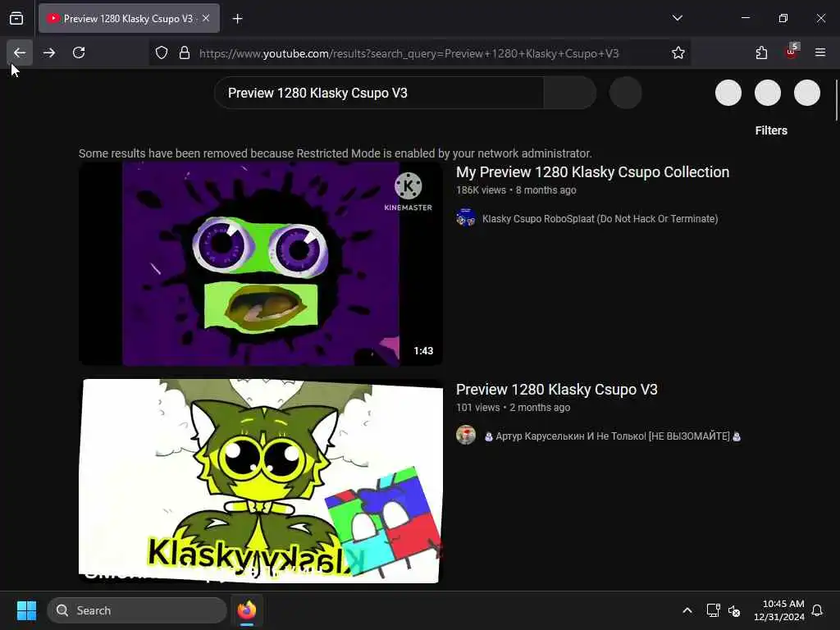Reload the current YouTube page
Viewport: 840px width, 630px height.
pos(79,52)
